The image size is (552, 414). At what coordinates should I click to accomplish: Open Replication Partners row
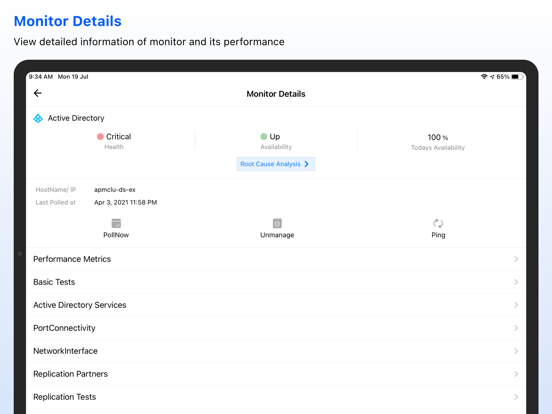click(x=276, y=374)
